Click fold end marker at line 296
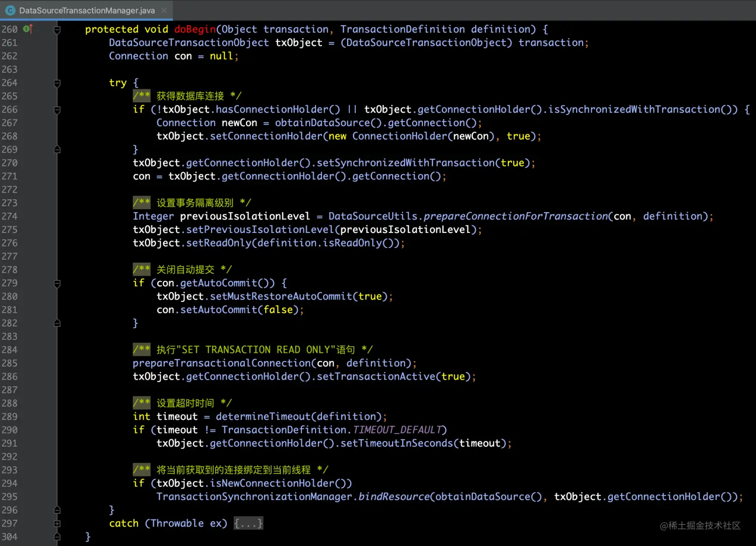The image size is (756, 546). [x=57, y=510]
